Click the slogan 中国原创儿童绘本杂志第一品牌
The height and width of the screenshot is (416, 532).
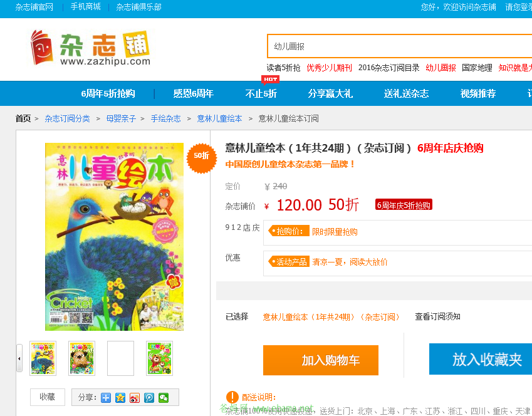click(x=290, y=164)
